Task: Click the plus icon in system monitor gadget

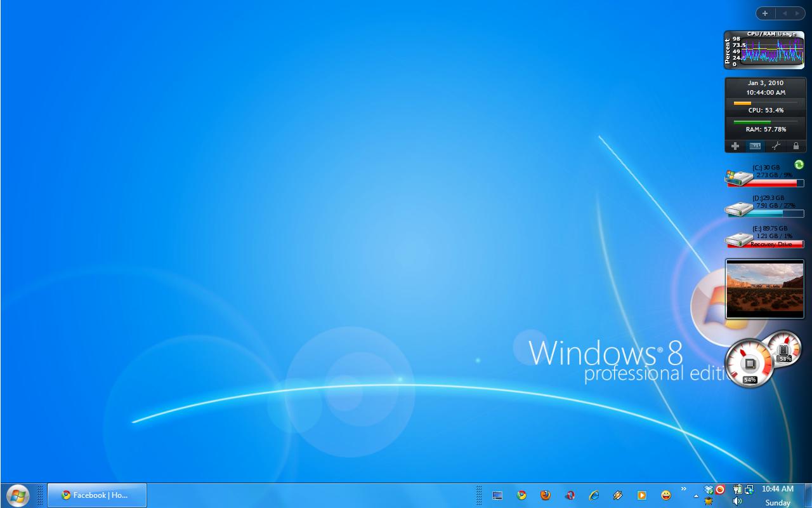Action: pos(735,146)
